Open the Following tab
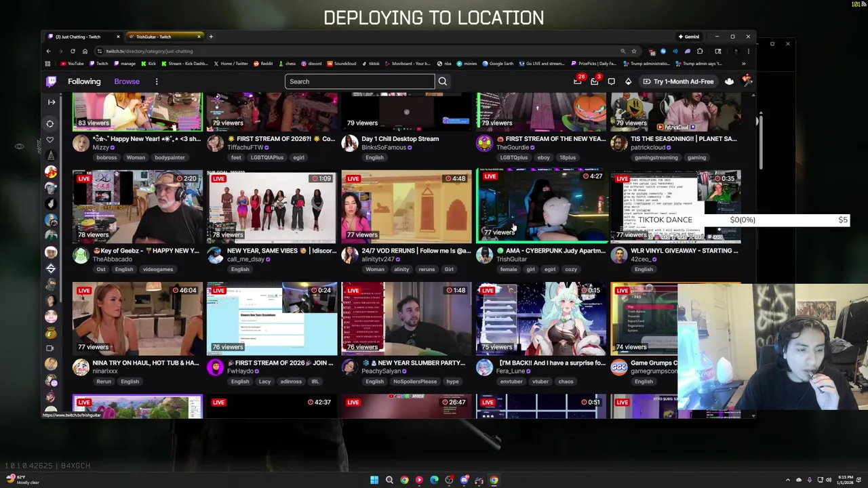This screenshot has width=868, height=488. pos(84,81)
